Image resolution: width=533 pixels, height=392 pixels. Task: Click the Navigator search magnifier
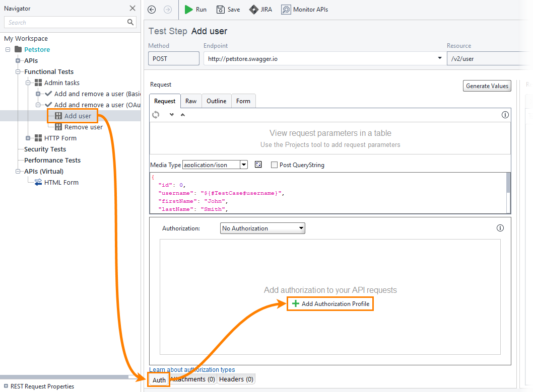(x=130, y=22)
